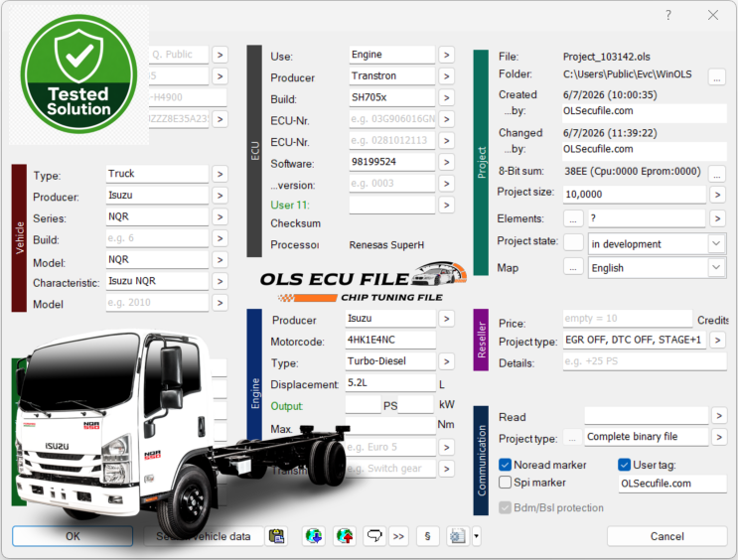Image resolution: width=738 pixels, height=560 pixels.
Task: Click the document settings icon in bottom toolbar
Action: click(458, 536)
